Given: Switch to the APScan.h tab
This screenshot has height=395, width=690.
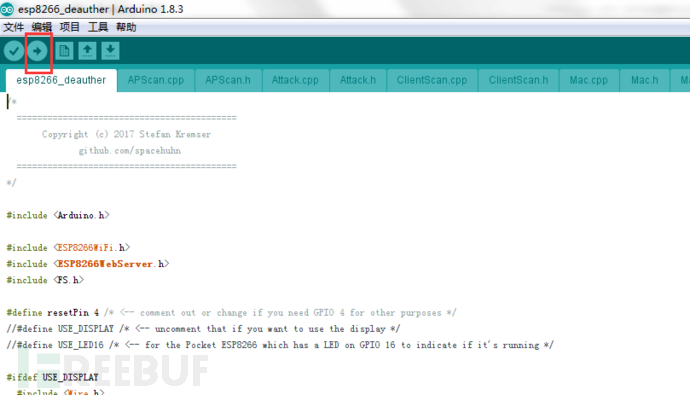Looking at the screenshot, I should tap(228, 80).
